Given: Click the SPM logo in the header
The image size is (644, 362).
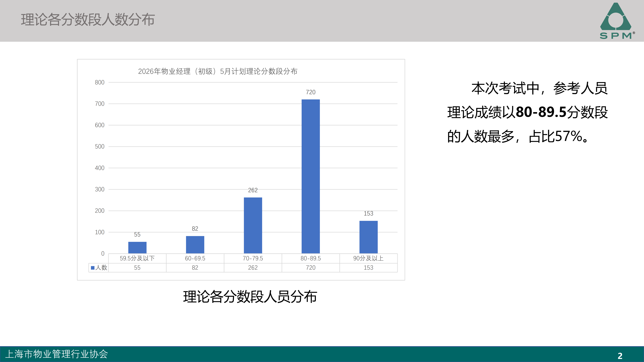Looking at the screenshot, I should pyautogui.click(x=617, y=21).
